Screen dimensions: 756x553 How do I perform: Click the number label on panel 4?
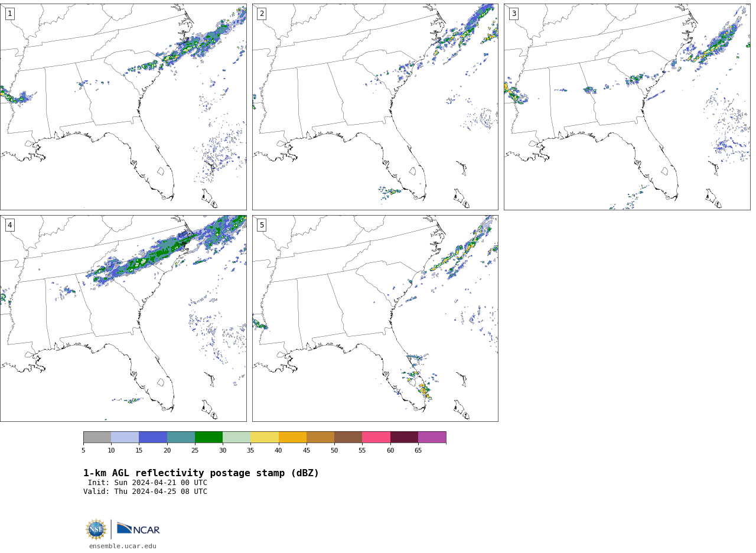(x=9, y=225)
